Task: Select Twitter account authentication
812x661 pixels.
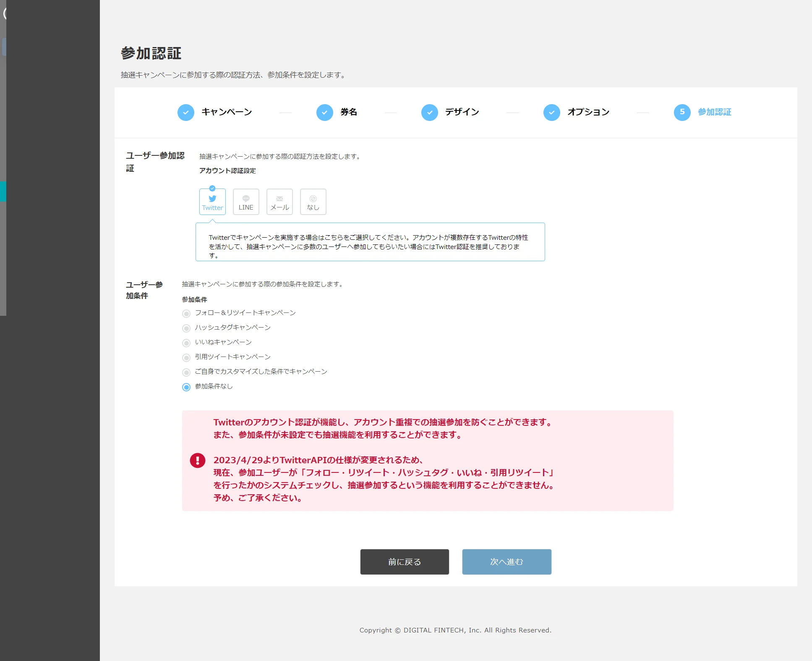Action: (x=212, y=202)
